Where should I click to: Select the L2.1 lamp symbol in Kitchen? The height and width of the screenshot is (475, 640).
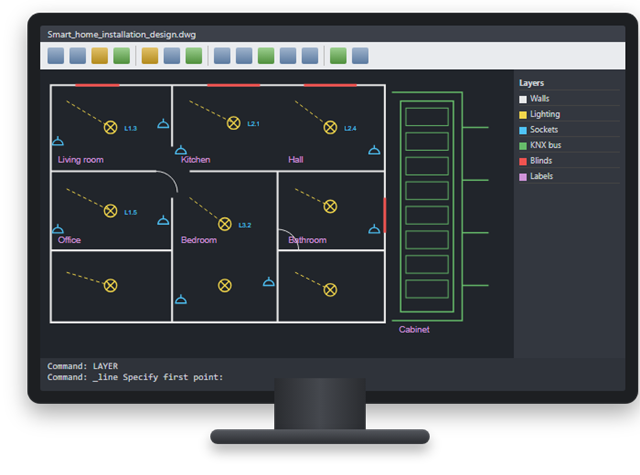click(233, 123)
